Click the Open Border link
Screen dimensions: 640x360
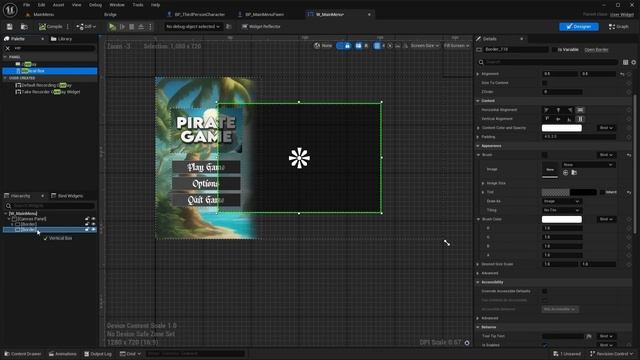(596, 49)
